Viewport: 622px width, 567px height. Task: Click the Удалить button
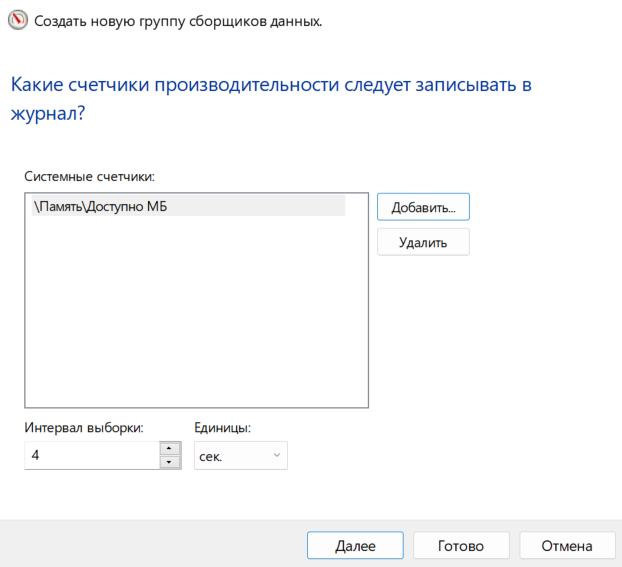point(423,242)
